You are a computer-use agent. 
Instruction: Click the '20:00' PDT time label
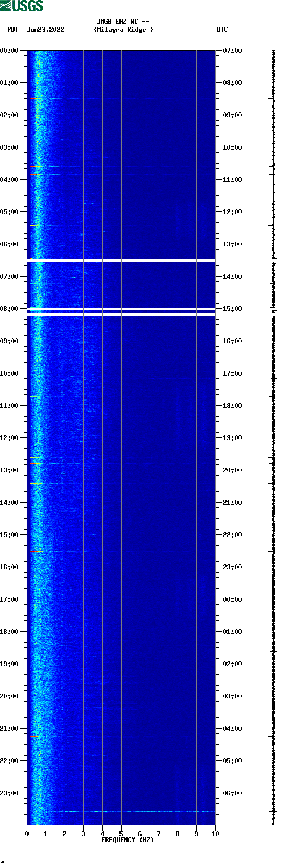9,696
